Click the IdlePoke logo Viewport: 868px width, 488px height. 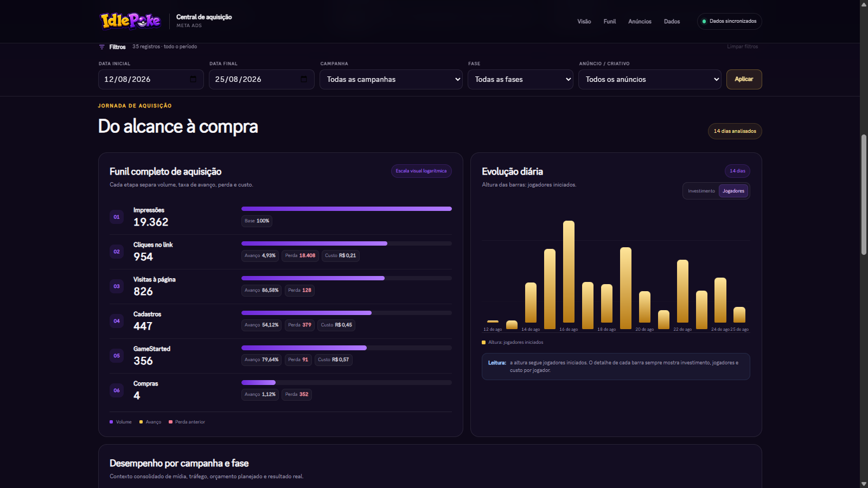(x=130, y=21)
